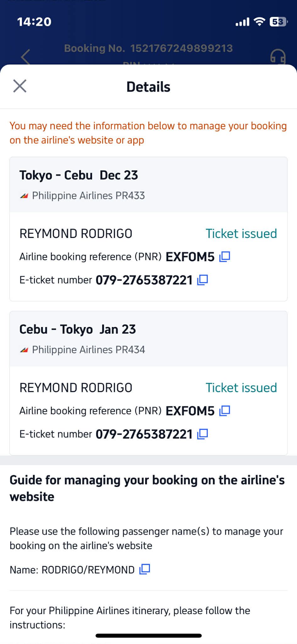
Task: Tap the iOS home indicator bar
Action: coord(148,636)
